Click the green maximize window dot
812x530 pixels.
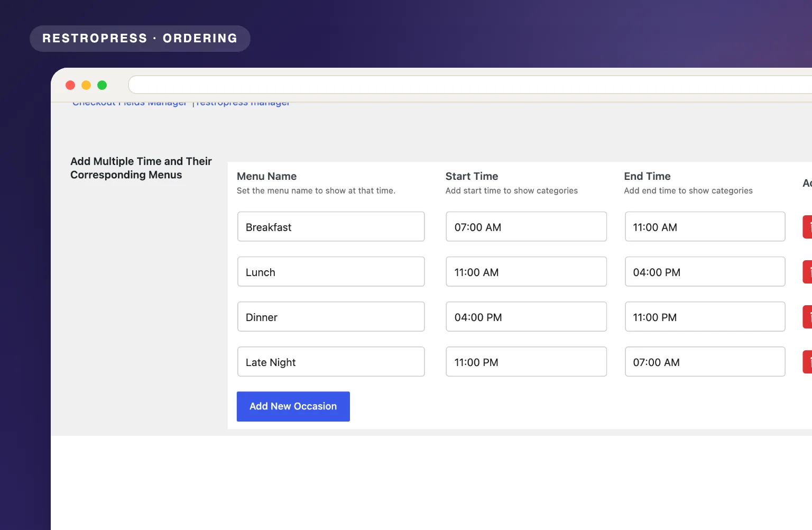pos(102,85)
